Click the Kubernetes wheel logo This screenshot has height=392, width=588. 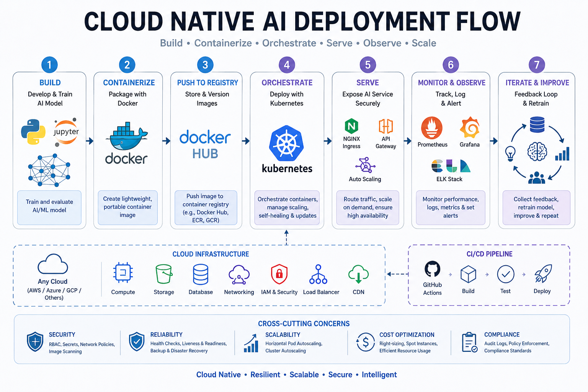[286, 143]
